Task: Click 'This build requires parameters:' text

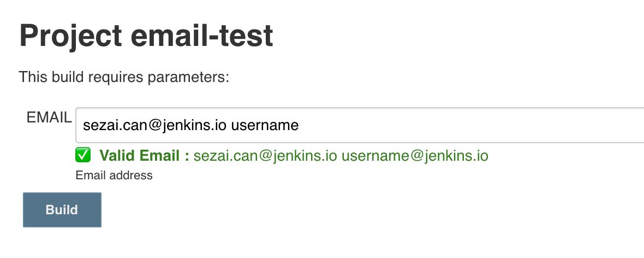Action: tap(124, 77)
